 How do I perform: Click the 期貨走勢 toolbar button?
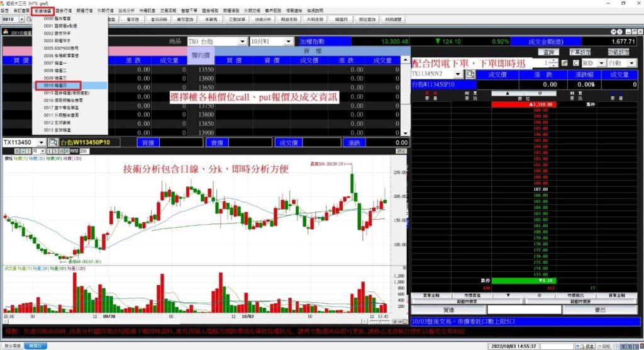(x=289, y=20)
